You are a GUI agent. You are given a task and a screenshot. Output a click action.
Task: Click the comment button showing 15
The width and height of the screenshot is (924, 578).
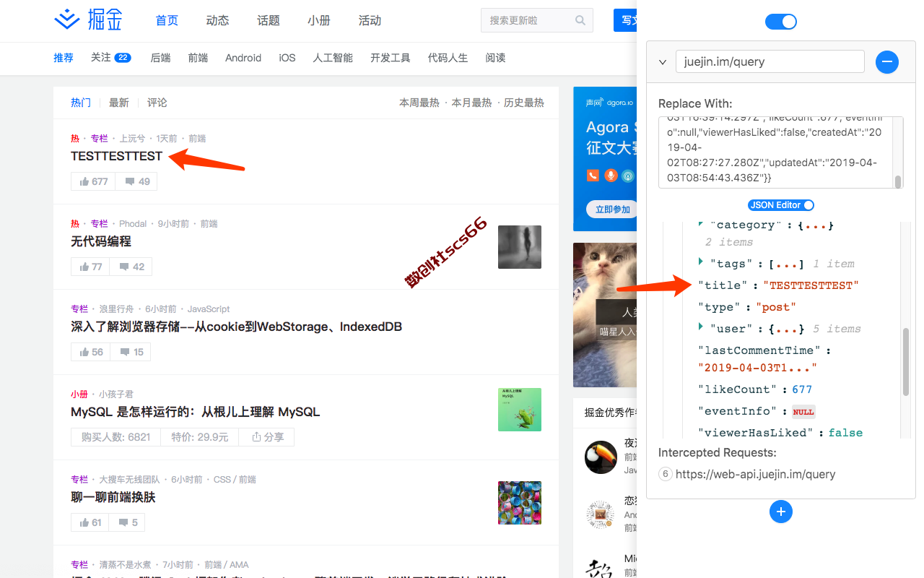[131, 352]
